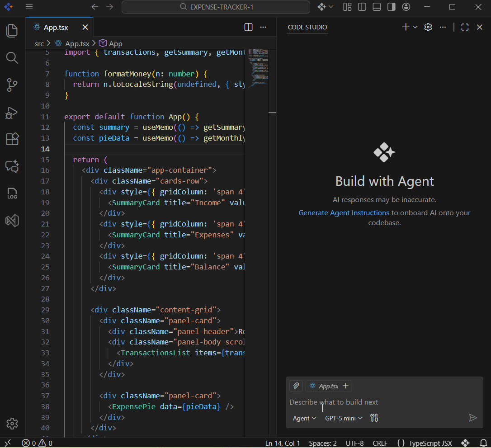The width and height of the screenshot is (491, 448).
Task: Open the Search view in sidebar
Action: click(x=12, y=58)
